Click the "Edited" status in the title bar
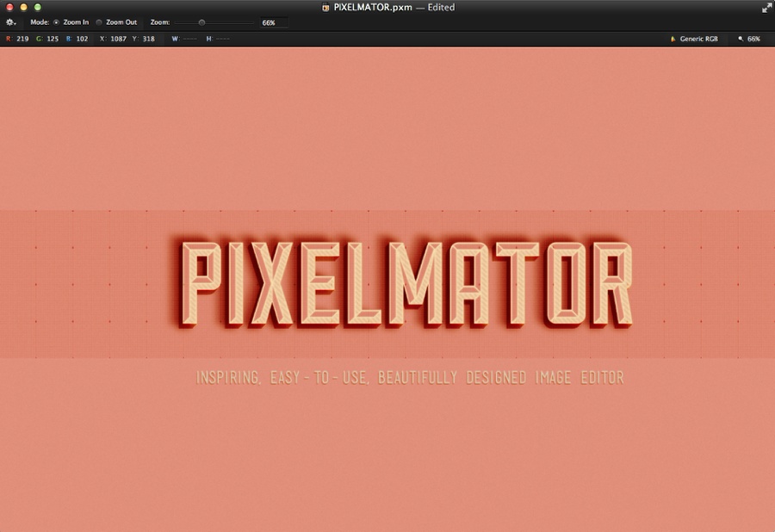Image resolution: width=775 pixels, height=532 pixels. click(x=441, y=8)
